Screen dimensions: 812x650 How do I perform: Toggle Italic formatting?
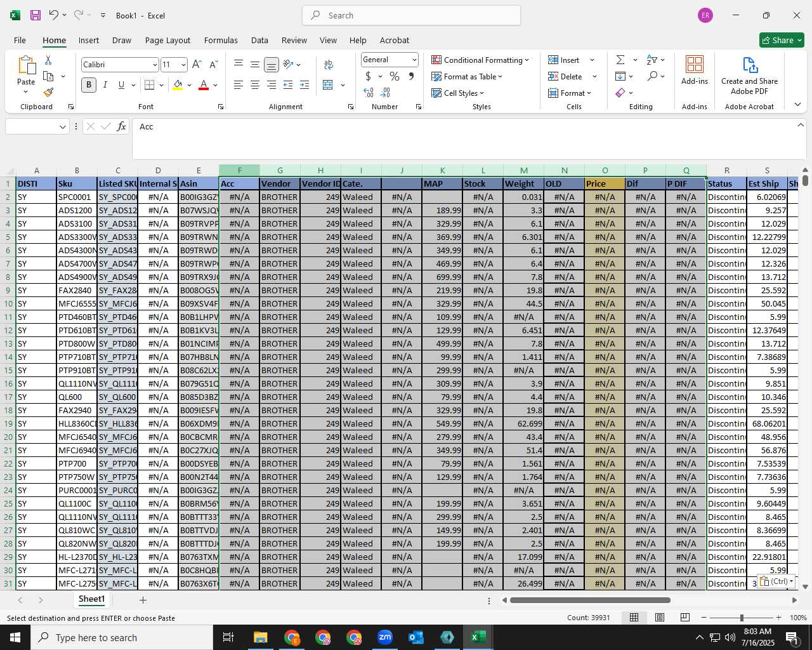click(105, 85)
